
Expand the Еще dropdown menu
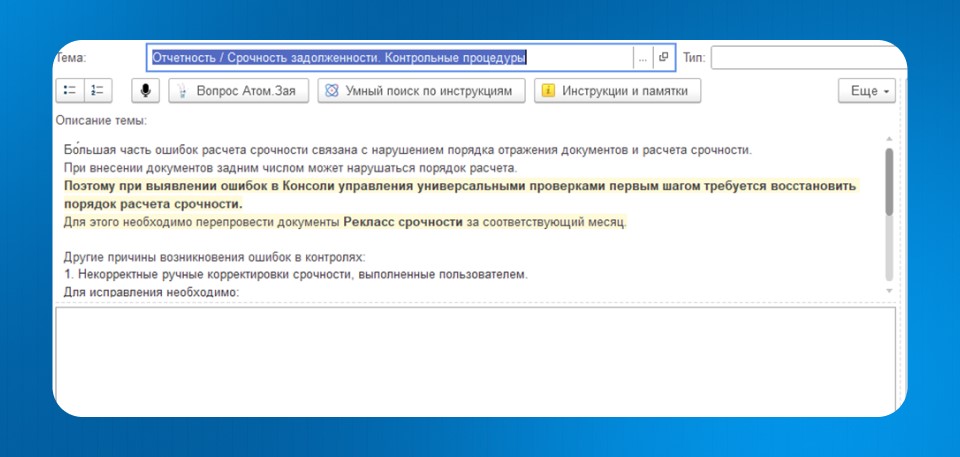(866, 91)
